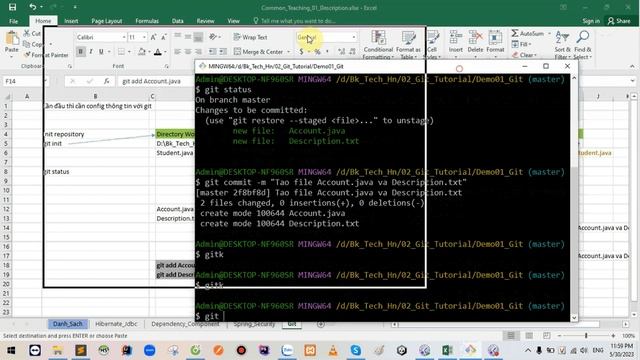Click the zoom slider in status bar
This screenshot has height=360, width=640.
(586, 336)
